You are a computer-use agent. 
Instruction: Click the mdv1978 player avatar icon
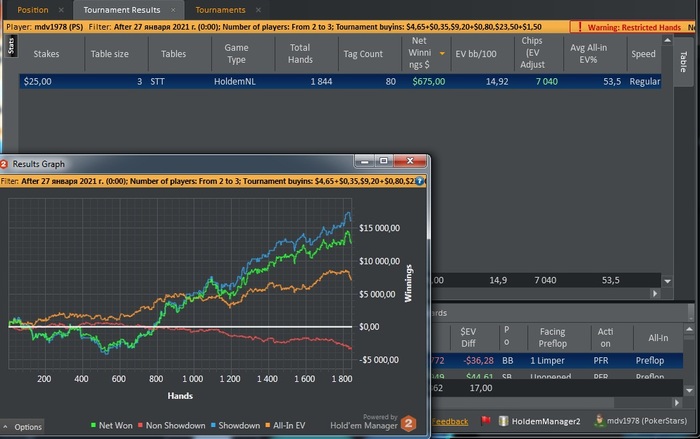click(600, 420)
